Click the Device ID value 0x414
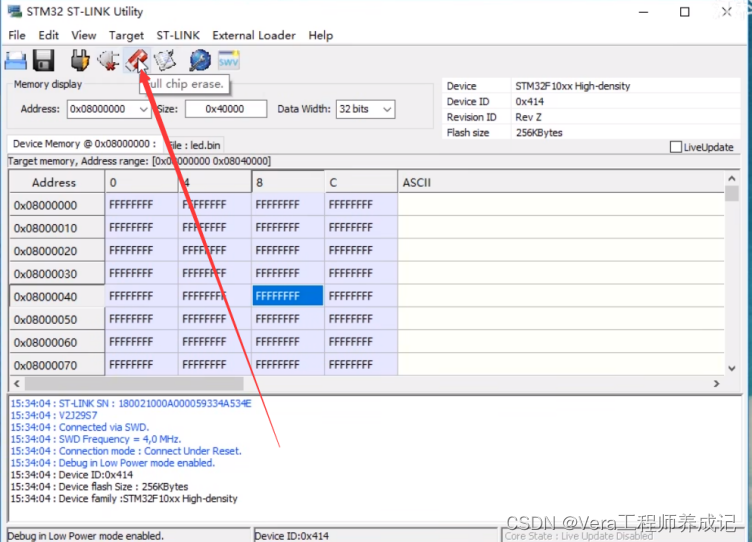This screenshot has height=542, width=752. [529, 102]
